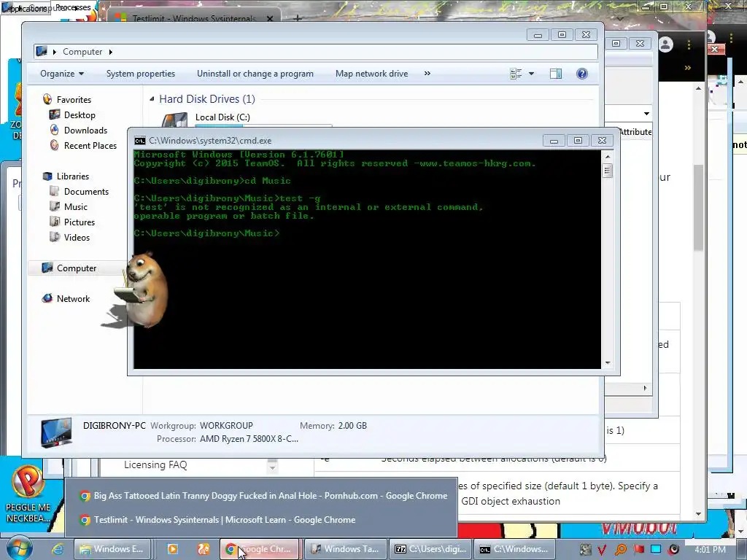Open dropdown arrow in window behind Explorer

point(646,114)
